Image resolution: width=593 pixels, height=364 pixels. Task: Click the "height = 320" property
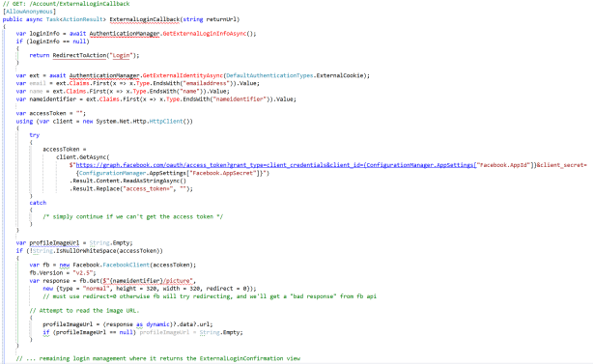136,289
